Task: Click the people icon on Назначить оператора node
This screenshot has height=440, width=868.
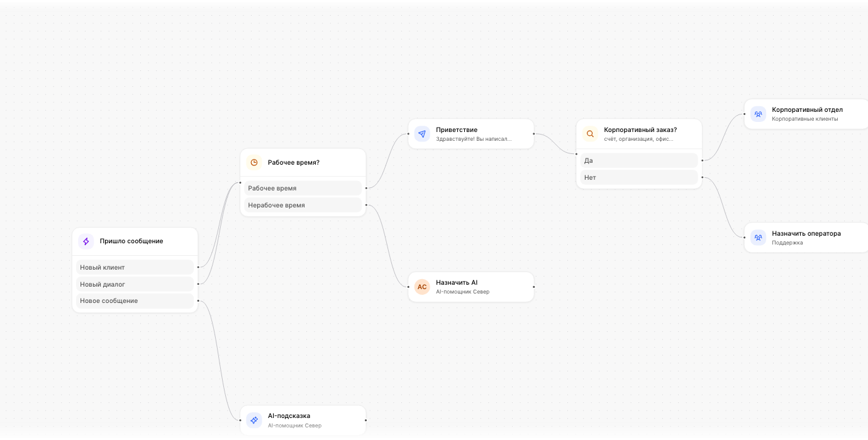Action: point(758,238)
